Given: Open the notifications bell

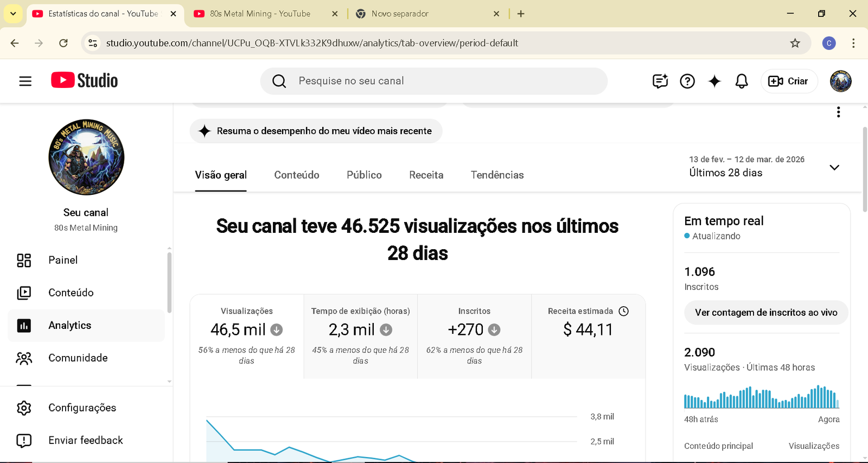Looking at the screenshot, I should point(742,81).
